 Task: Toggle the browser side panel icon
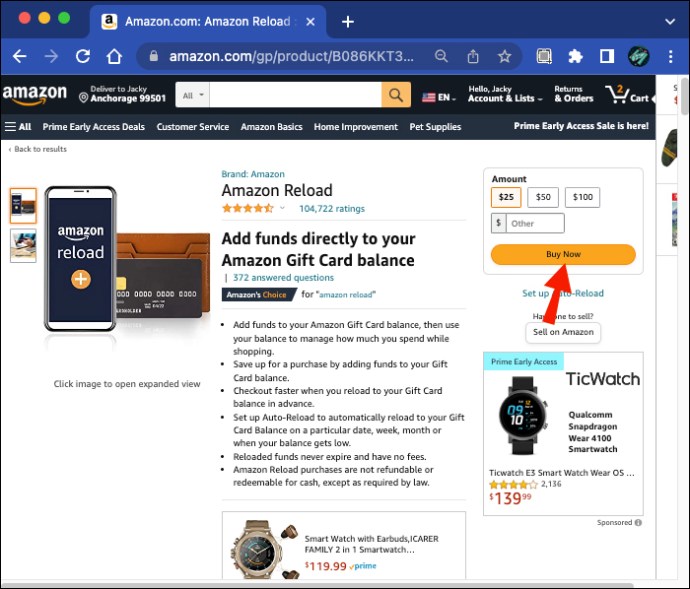pos(607,56)
